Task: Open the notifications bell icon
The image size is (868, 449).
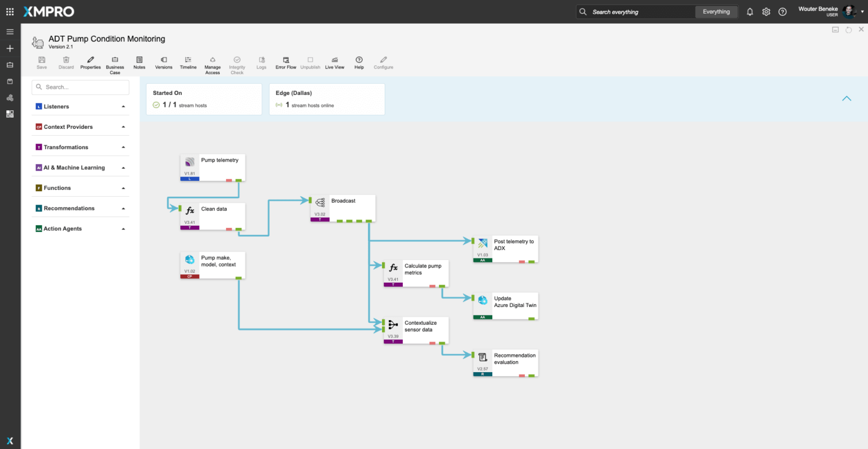Action: click(750, 12)
